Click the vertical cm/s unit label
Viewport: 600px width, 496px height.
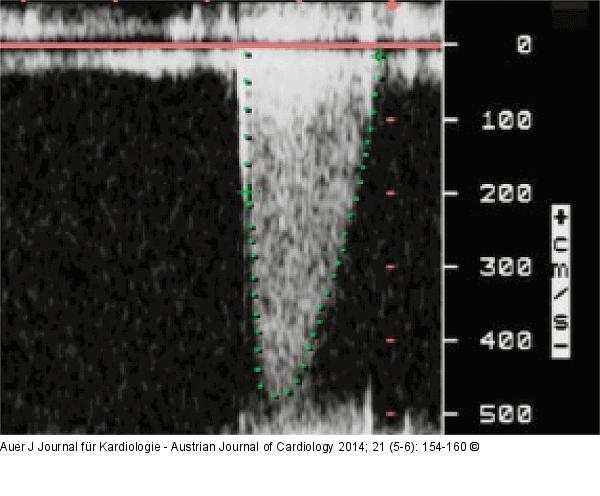(x=561, y=281)
